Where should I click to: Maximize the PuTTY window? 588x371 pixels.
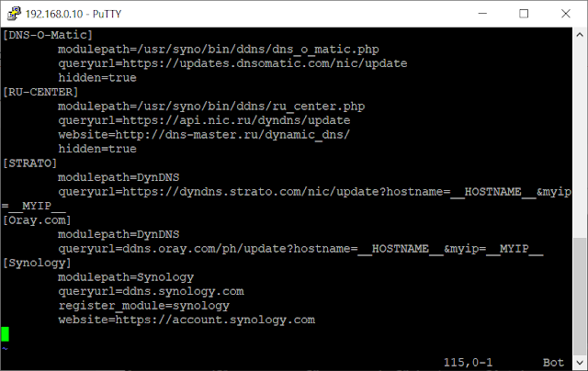[524, 14]
